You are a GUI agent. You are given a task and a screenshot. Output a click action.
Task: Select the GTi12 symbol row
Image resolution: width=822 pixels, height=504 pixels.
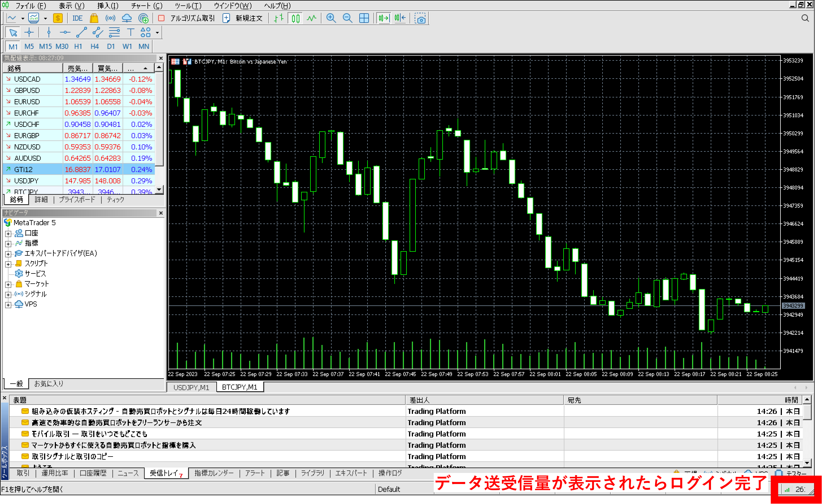click(x=23, y=170)
